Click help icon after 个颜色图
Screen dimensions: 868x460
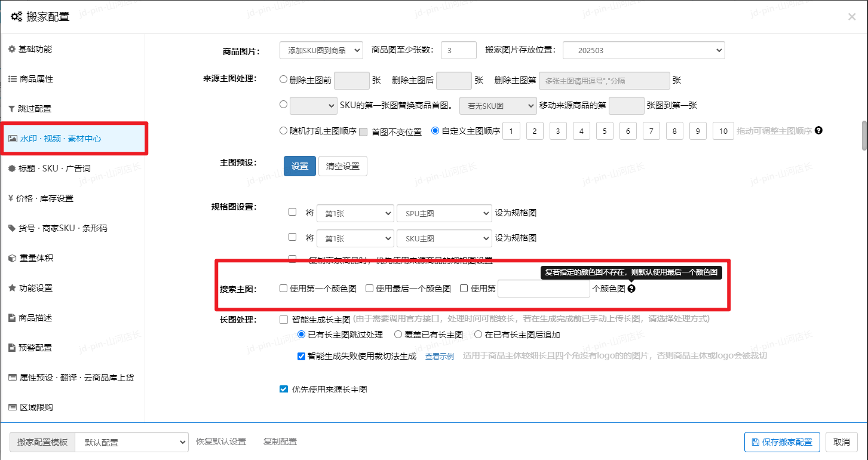631,289
